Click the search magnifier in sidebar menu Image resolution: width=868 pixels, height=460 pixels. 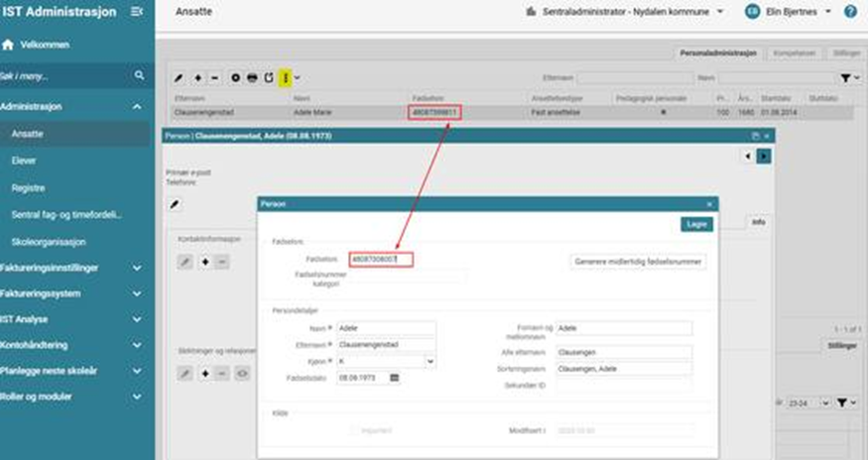tap(139, 75)
